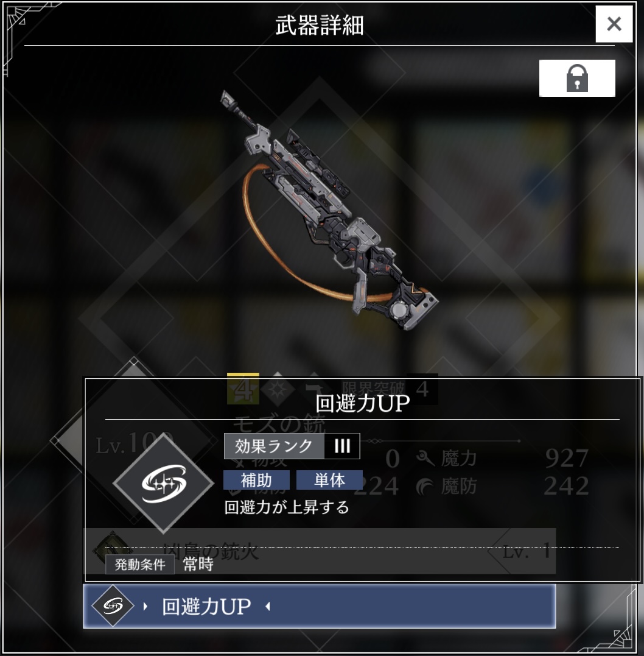Click the 効果ランク label
The image size is (644, 656).
pos(274,446)
